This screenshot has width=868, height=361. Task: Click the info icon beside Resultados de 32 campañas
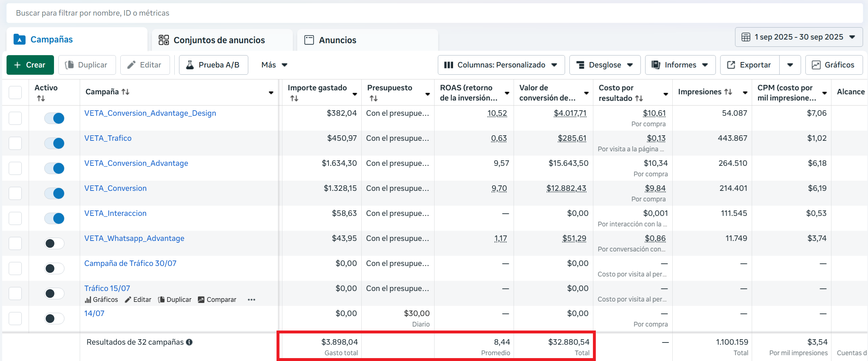coord(189,342)
